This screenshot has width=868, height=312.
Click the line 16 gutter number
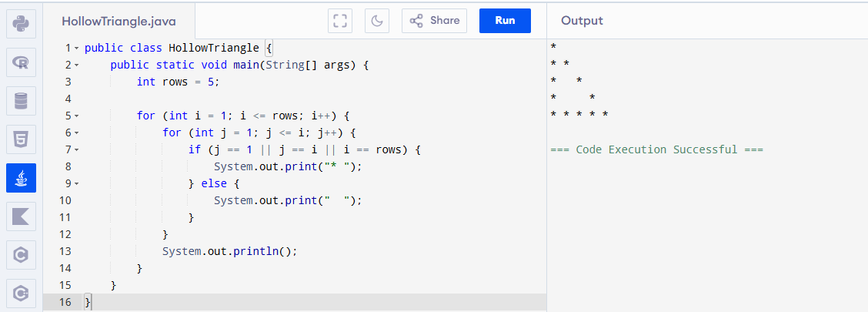(65, 302)
